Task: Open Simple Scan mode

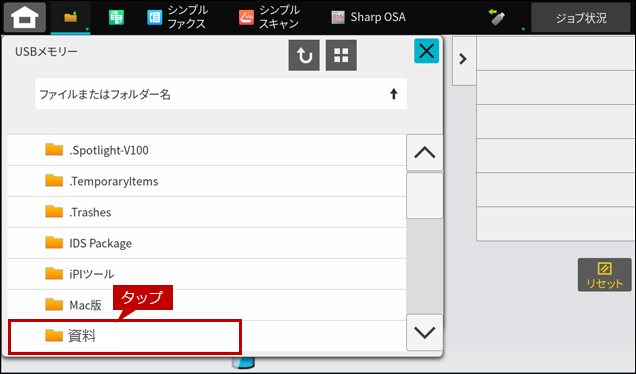Action: pyautogui.click(x=269, y=17)
